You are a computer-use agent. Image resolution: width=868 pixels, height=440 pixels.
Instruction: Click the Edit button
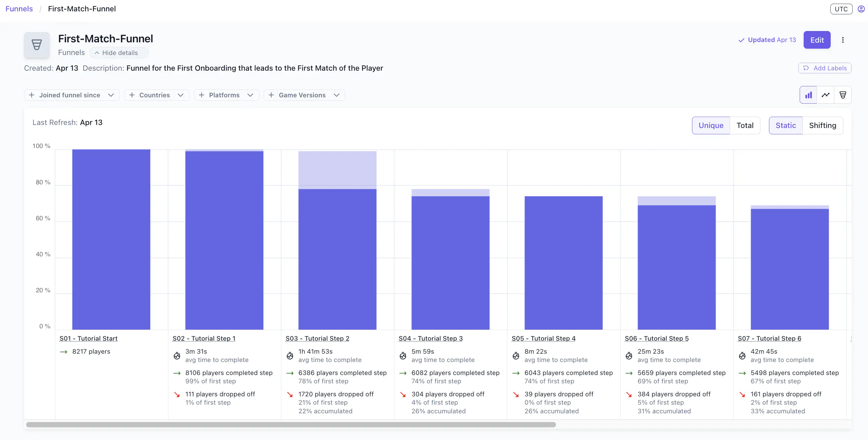817,40
